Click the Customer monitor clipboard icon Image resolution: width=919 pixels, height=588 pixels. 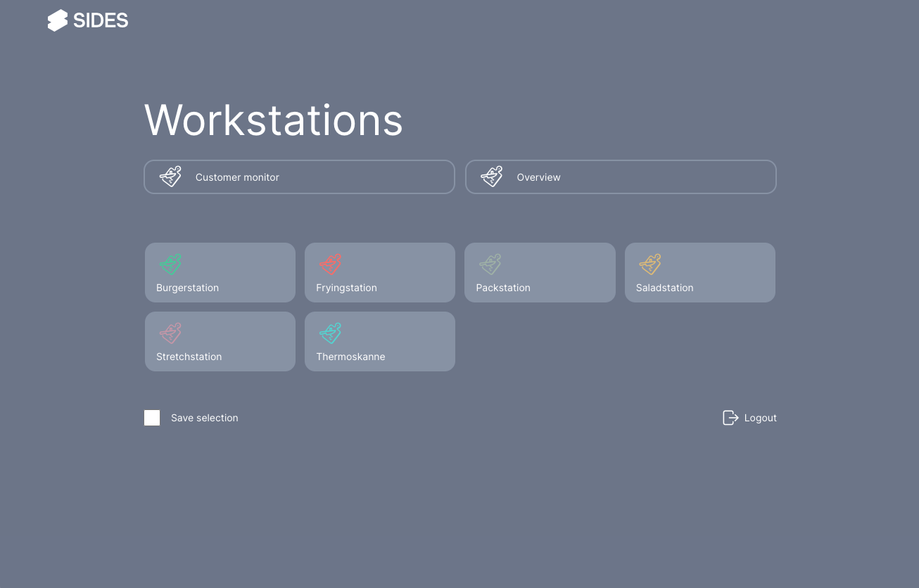(x=170, y=177)
